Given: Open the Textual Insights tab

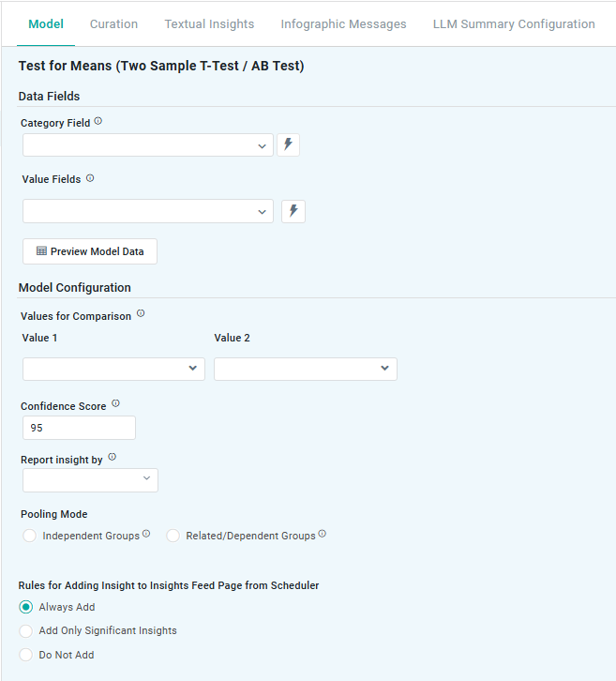Looking at the screenshot, I should coord(209,24).
